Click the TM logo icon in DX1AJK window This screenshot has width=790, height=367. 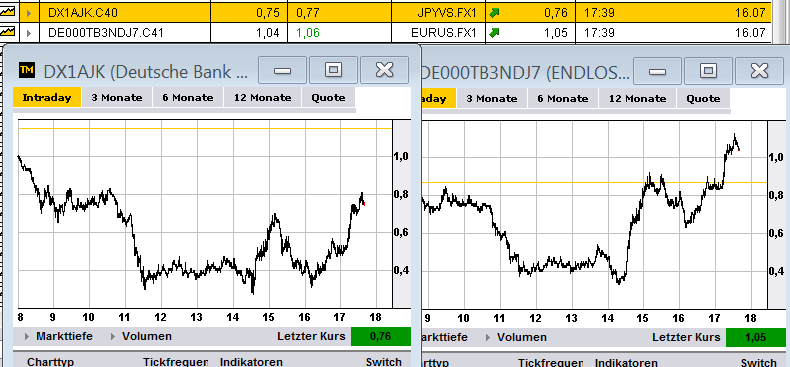click(x=27, y=70)
